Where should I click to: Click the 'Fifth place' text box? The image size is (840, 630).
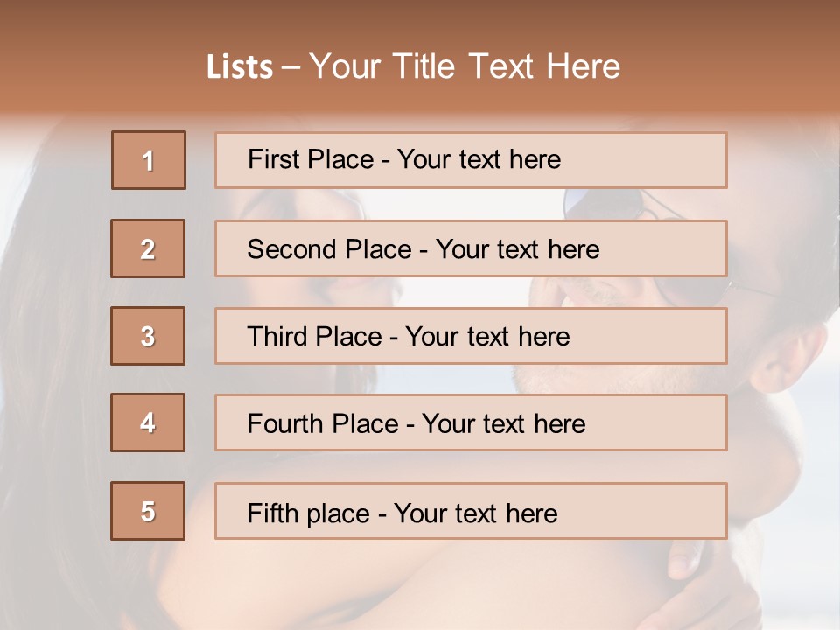pos(471,512)
